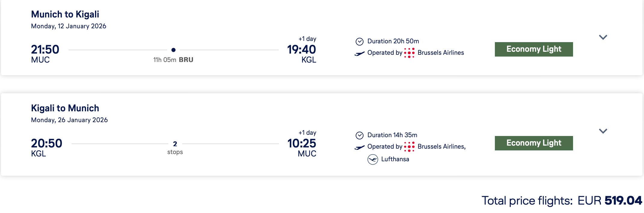Screen dimensions: 644x213
Task: Click the BRU stopover dot on the route line
Action: (173, 50)
